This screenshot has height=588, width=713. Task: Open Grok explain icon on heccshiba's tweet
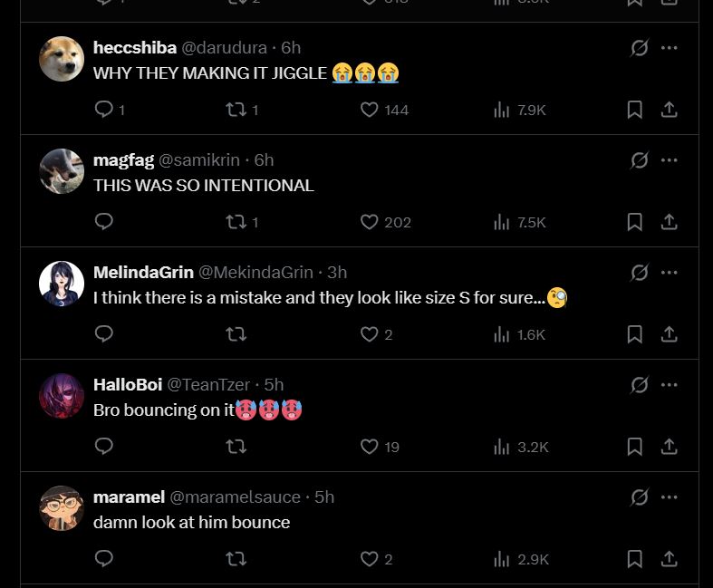[x=640, y=48]
